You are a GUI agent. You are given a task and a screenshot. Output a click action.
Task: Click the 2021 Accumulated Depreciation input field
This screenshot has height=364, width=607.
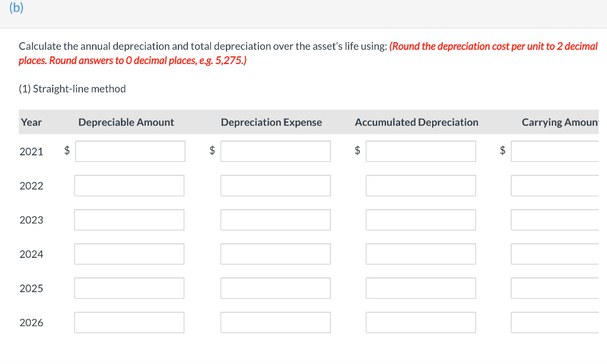(421, 151)
